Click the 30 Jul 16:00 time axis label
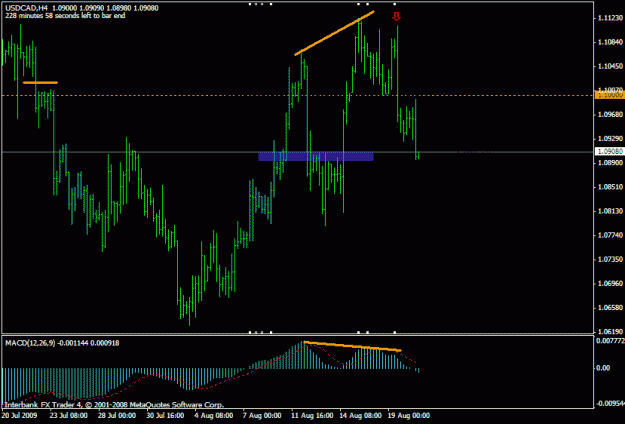625x424 pixels. click(166, 416)
